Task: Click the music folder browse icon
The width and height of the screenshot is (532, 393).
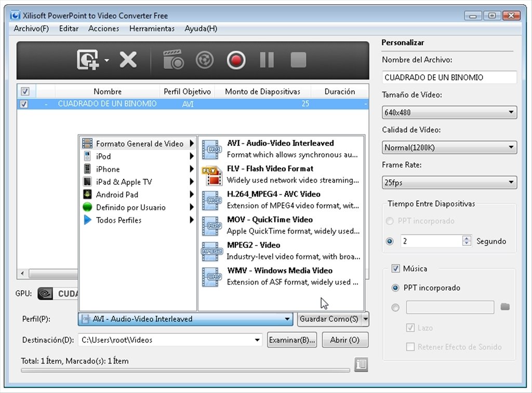Action: (505, 307)
